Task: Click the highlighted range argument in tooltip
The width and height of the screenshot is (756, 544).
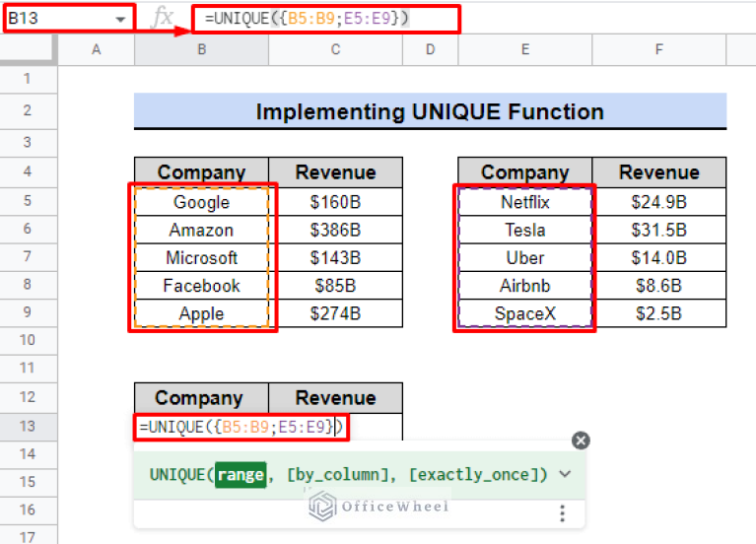Action: [x=241, y=475]
